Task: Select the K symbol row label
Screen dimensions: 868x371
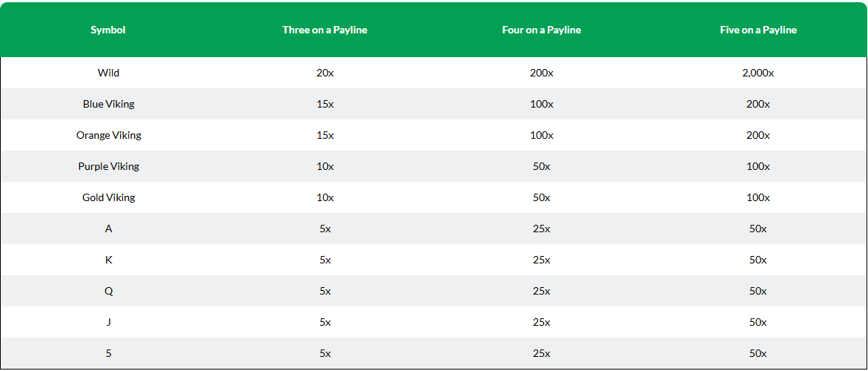Action: pyautogui.click(x=108, y=260)
